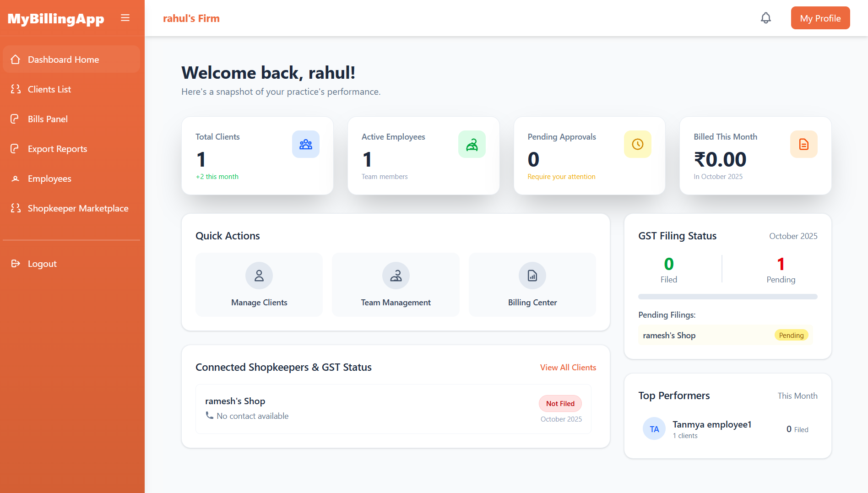The height and width of the screenshot is (493, 868).
Task: Open Shopkeeper Marketplace in the sidebar
Action: (x=78, y=208)
